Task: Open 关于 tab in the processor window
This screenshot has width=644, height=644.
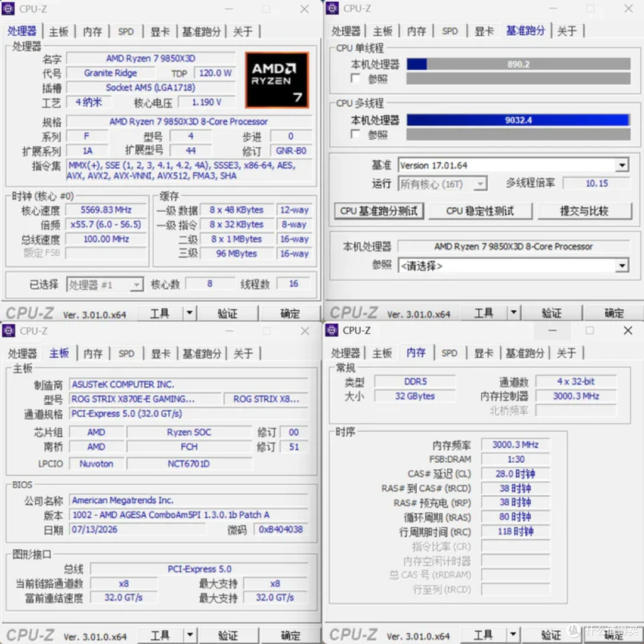Action: click(243, 32)
